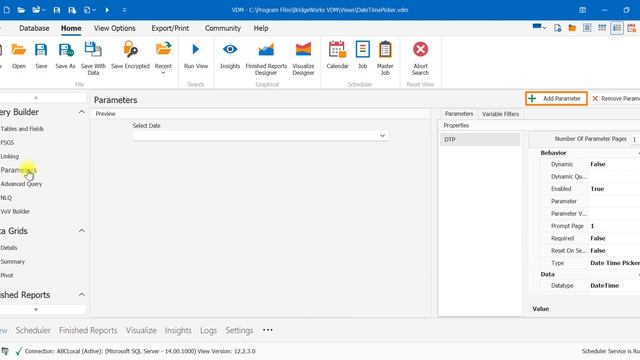Viewport: 640px width, 360px height.
Task: Open the Database ribbon tab
Action: [34, 28]
